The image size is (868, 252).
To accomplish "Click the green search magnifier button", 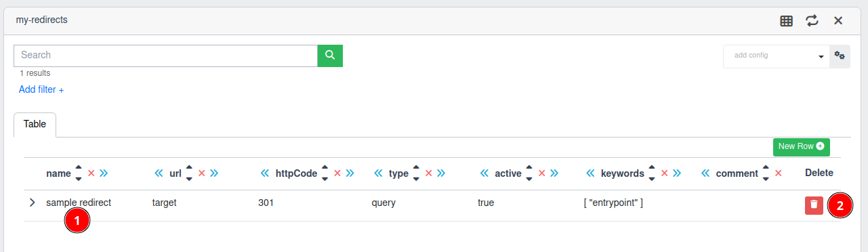I will tap(330, 56).
